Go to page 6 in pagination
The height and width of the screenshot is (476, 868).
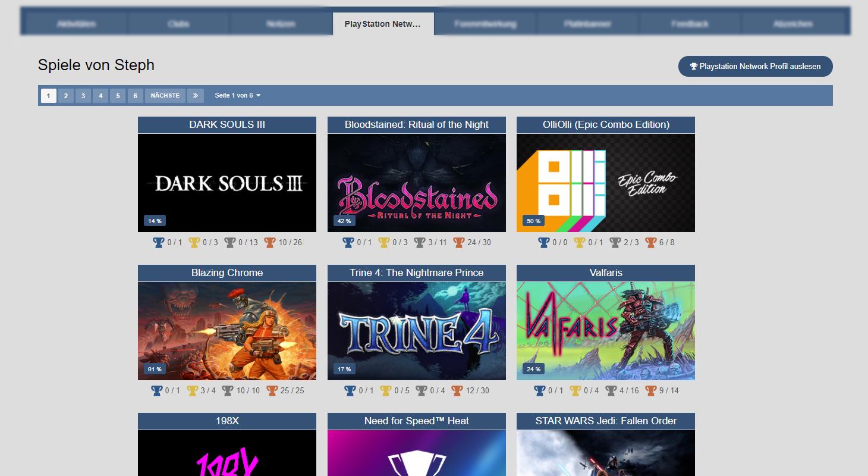click(135, 95)
